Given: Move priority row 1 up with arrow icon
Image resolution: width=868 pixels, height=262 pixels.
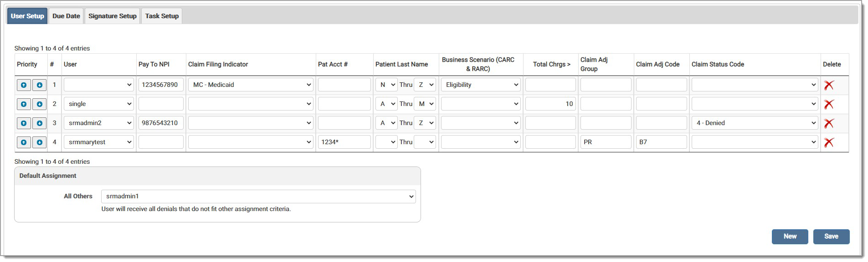Looking at the screenshot, I should click(24, 85).
